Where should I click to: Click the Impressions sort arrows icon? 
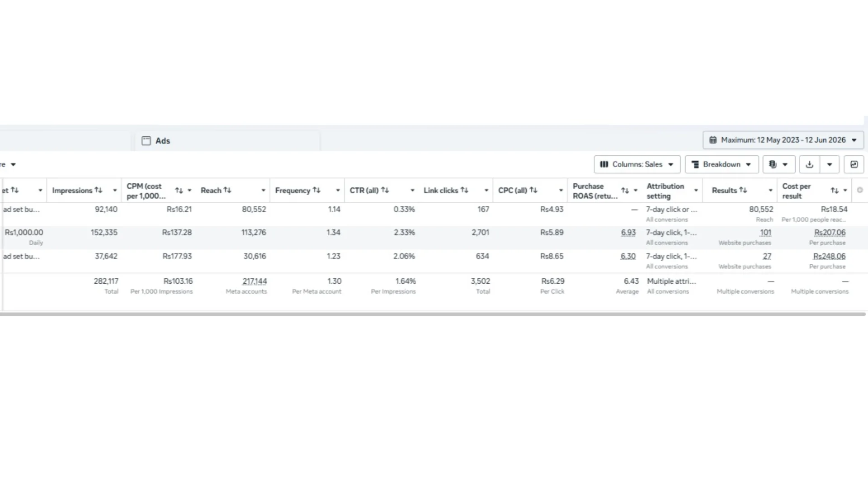pyautogui.click(x=99, y=190)
